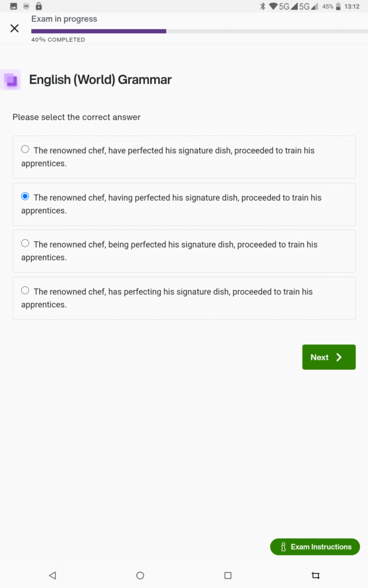Tap the Bluetooth icon in the status bar

(x=262, y=6)
